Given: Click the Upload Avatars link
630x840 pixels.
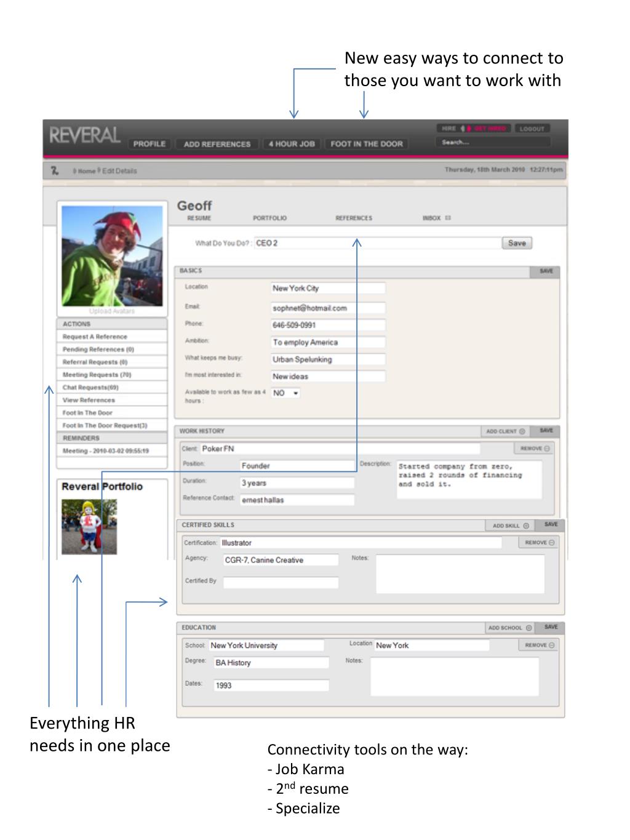Looking at the screenshot, I should pyautogui.click(x=111, y=311).
